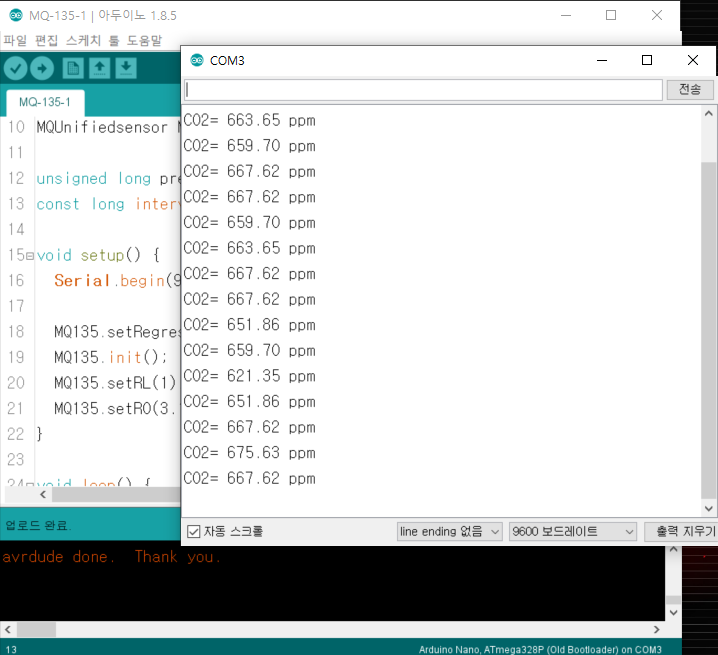Click the New sketch toolbar icon
This screenshot has height=655, width=718.
[73, 69]
